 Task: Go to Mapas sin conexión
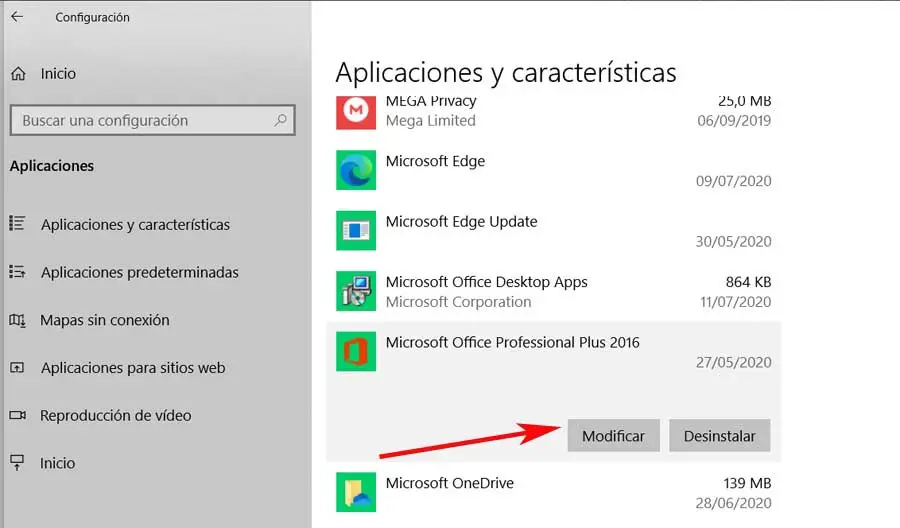104,320
